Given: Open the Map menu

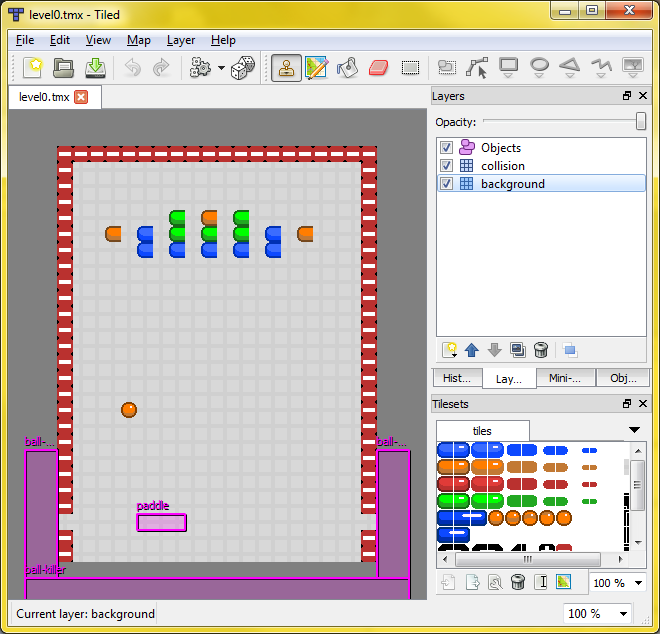Looking at the screenshot, I should pos(138,40).
